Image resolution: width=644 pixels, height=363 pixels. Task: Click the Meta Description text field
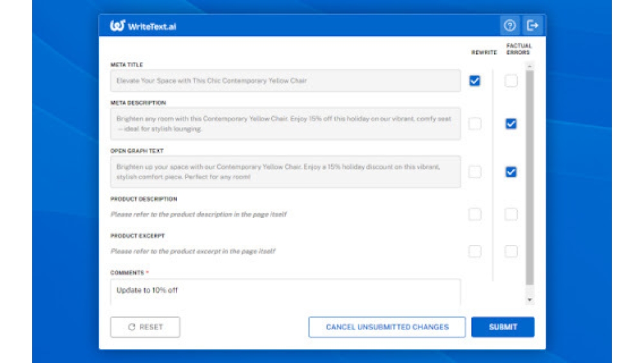tap(285, 124)
